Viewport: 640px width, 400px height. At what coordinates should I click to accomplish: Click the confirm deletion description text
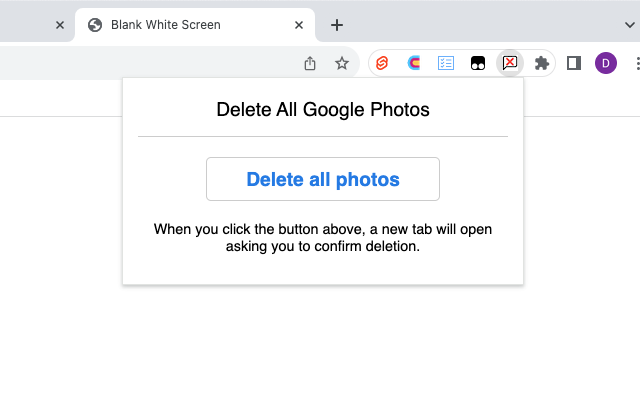point(323,238)
